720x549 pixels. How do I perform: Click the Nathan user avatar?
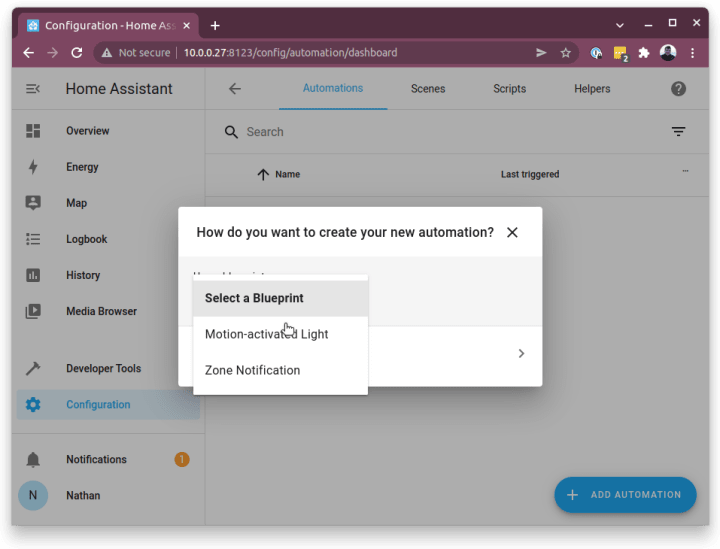coord(33,496)
